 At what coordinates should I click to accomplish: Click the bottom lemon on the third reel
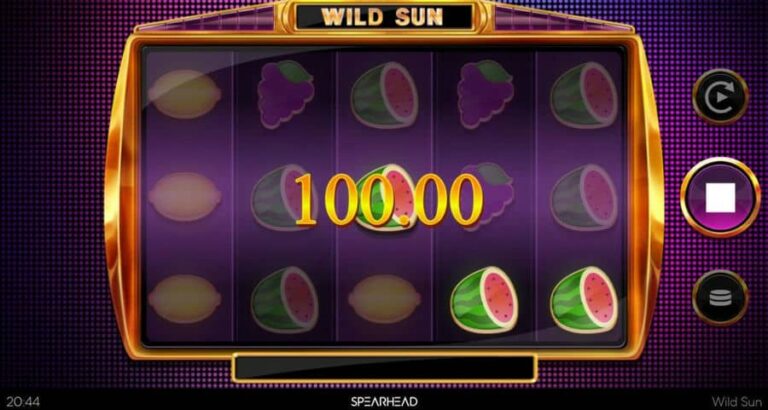[384, 299]
